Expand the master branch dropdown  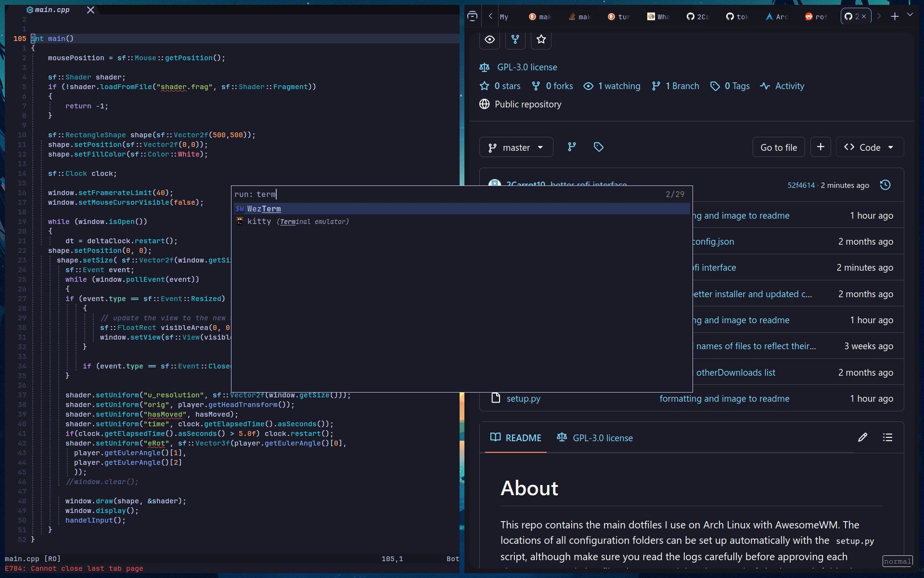coord(516,147)
